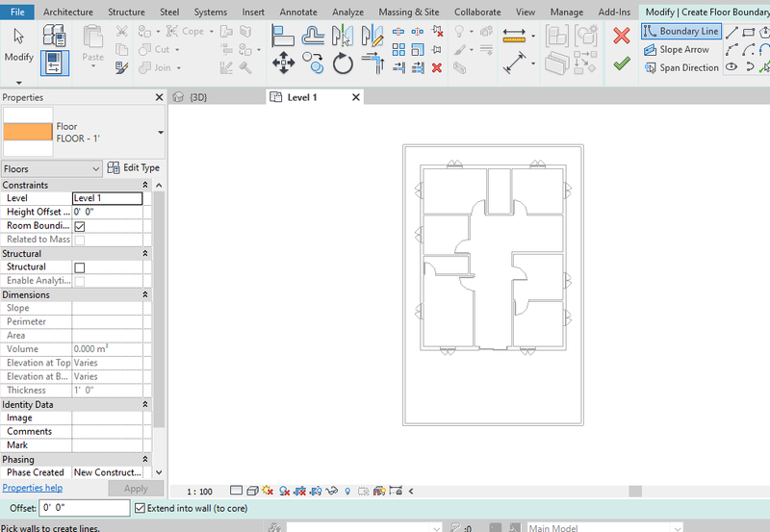
Task: Select the Split Element tool
Action: pyautogui.click(x=398, y=32)
